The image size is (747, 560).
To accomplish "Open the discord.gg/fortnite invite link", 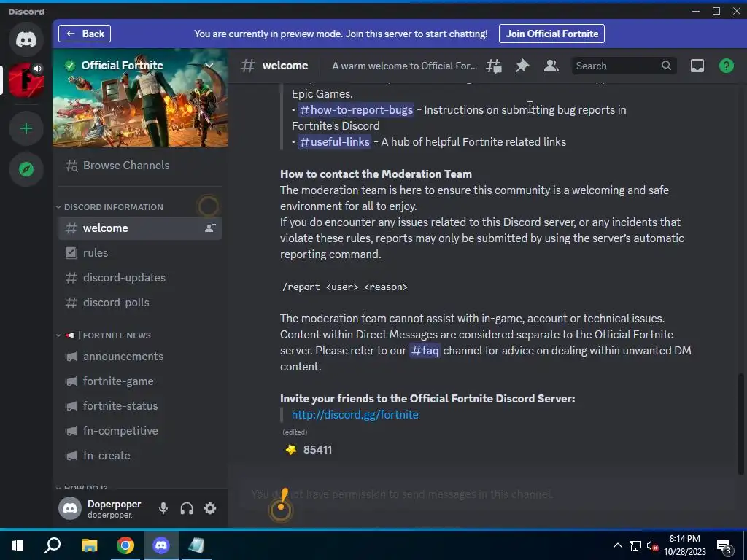I will pos(355,414).
